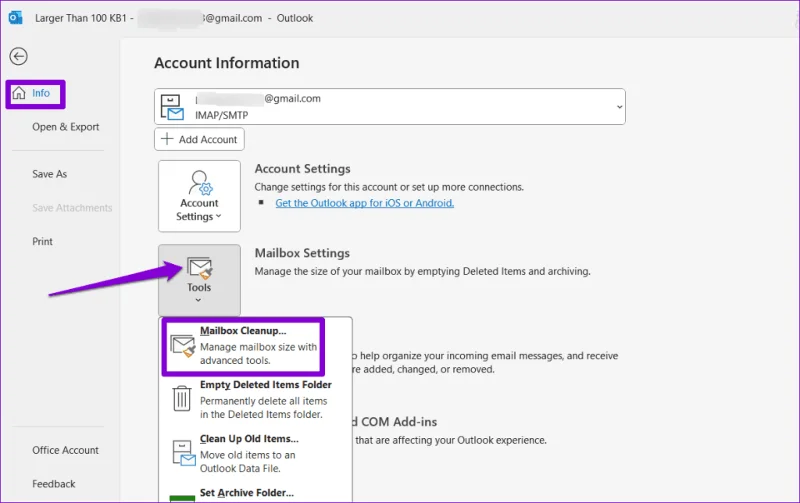Click 'Manage mailbox size with advanced tools' text
The height and width of the screenshot is (503, 800).
[x=258, y=354]
